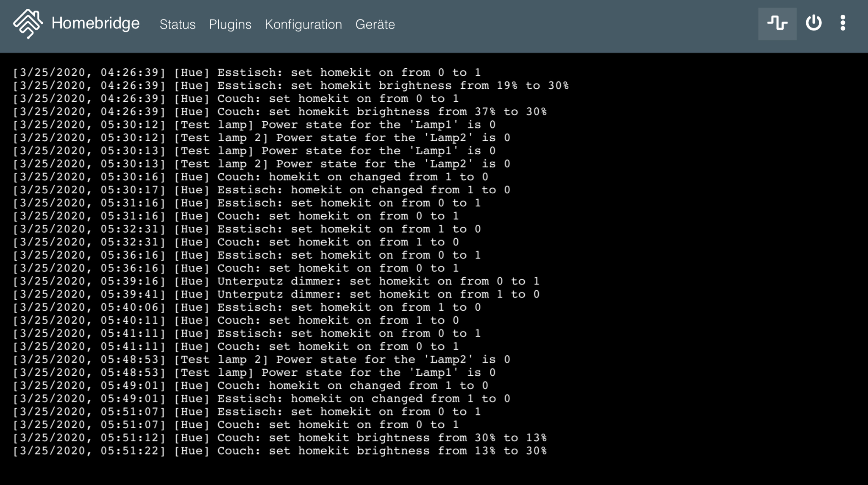Navigate to the Geräte page

tap(375, 25)
